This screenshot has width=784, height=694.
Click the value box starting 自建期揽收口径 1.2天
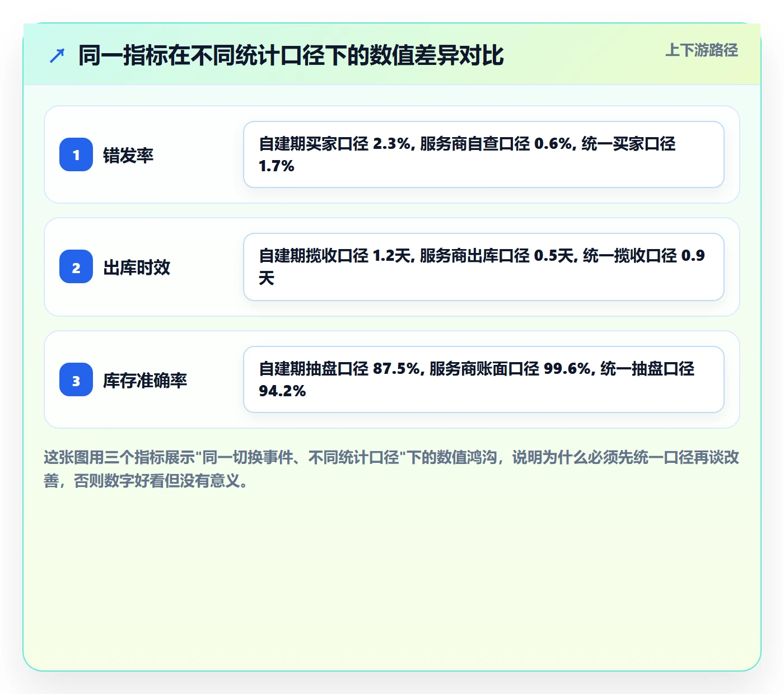pyautogui.click(x=484, y=267)
